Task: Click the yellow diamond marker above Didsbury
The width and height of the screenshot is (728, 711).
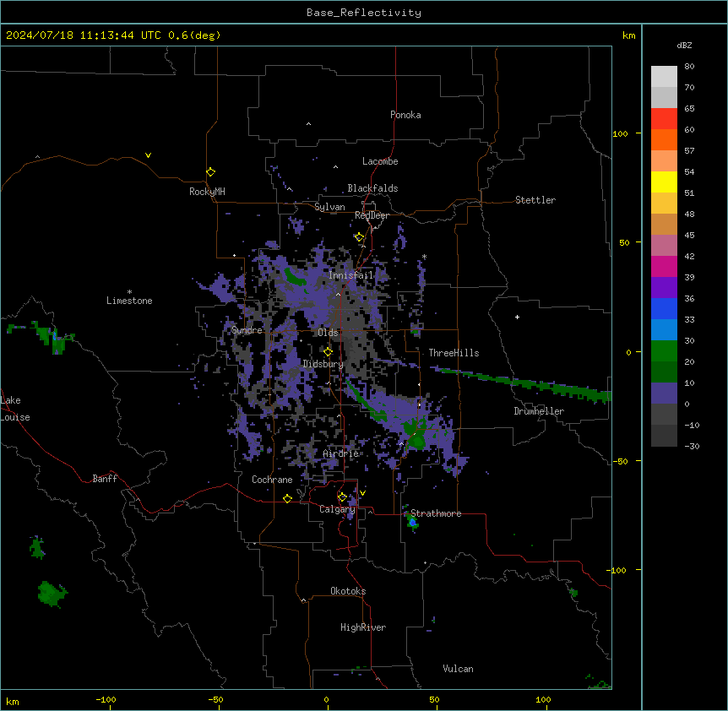Action: (x=329, y=352)
